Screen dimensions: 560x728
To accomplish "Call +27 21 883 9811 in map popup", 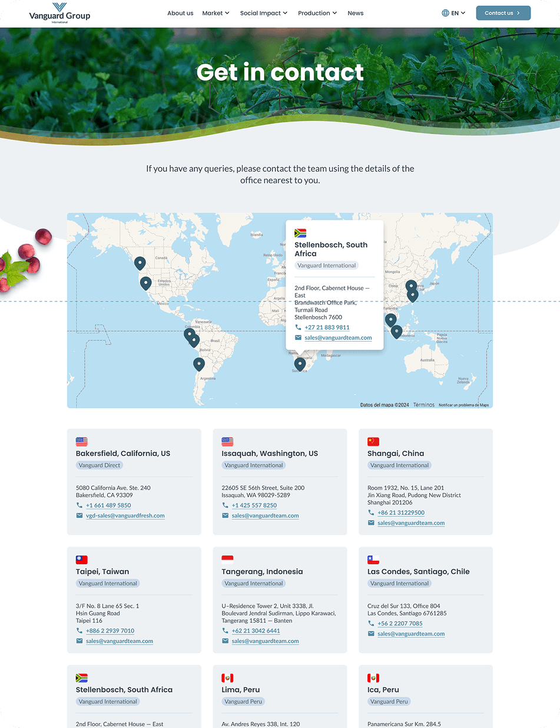I will [327, 327].
